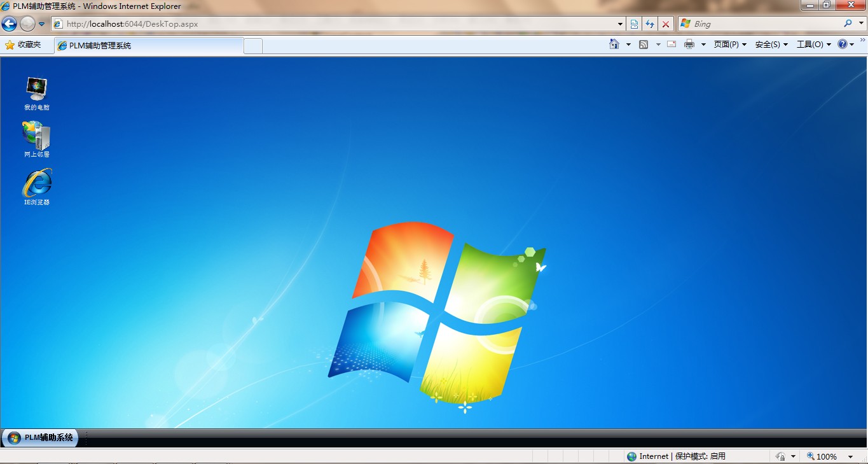Click the browser Forward arrow
868x464 pixels.
pyautogui.click(x=27, y=24)
